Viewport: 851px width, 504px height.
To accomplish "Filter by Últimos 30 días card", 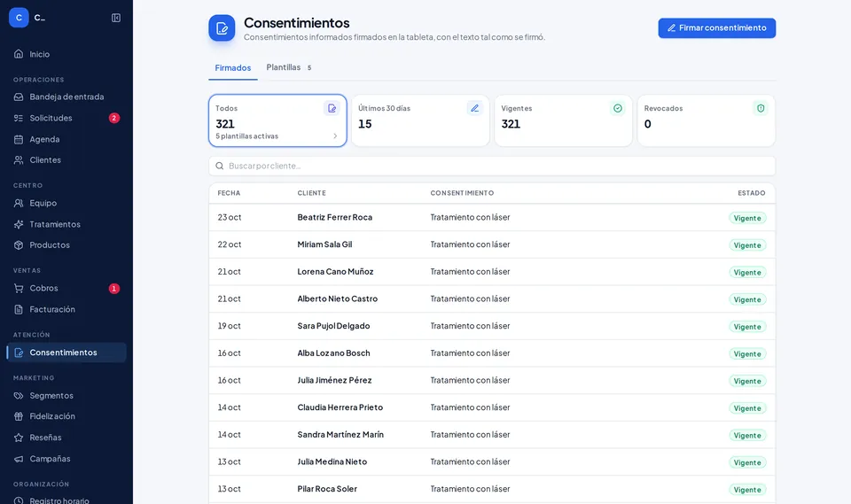I will point(420,120).
